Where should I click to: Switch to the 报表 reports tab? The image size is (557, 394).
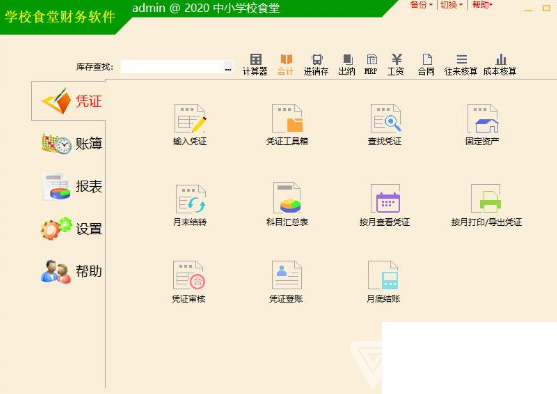click(x=72, y=187)
